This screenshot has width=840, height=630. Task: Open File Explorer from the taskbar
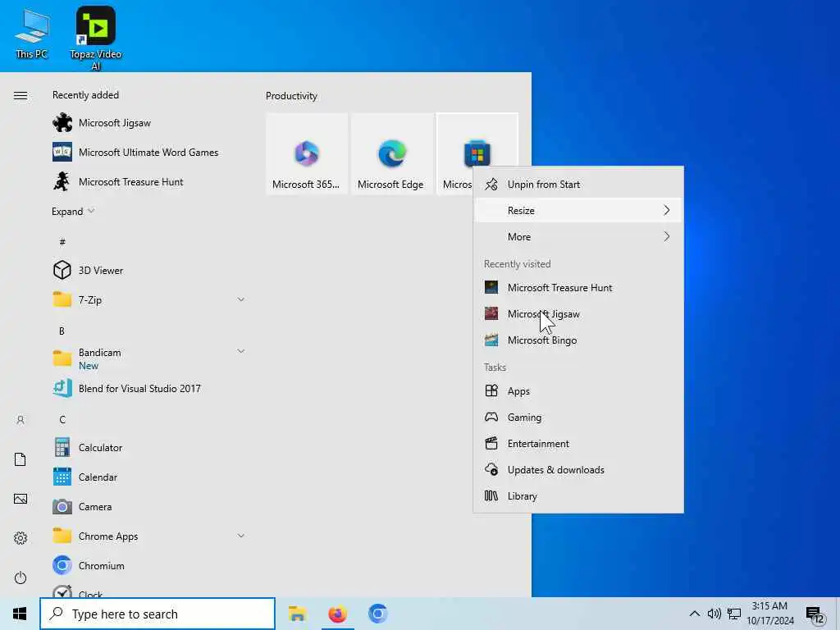click(x=297, y=614)
